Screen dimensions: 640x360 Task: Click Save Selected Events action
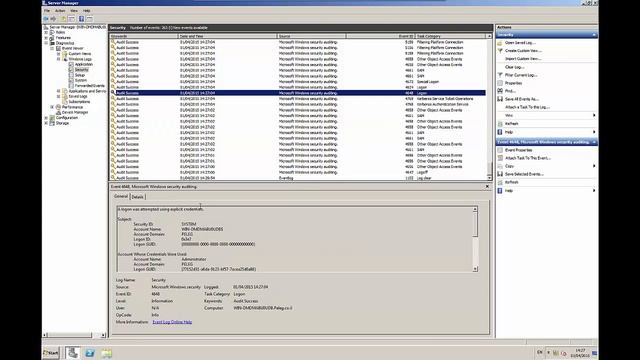point(524,174)
